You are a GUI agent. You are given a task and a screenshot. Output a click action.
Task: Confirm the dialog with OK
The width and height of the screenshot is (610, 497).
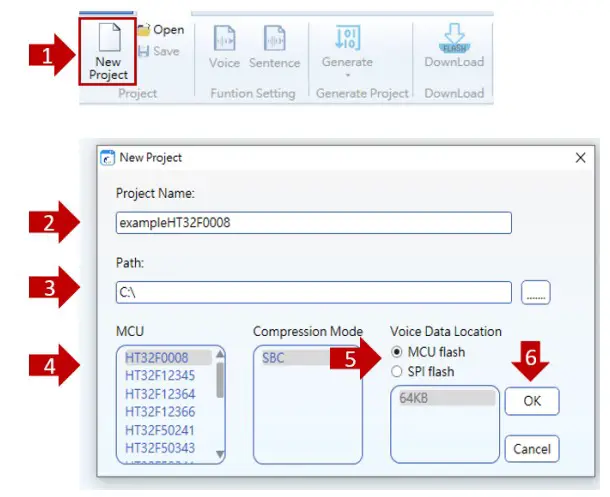pos(532,401)
